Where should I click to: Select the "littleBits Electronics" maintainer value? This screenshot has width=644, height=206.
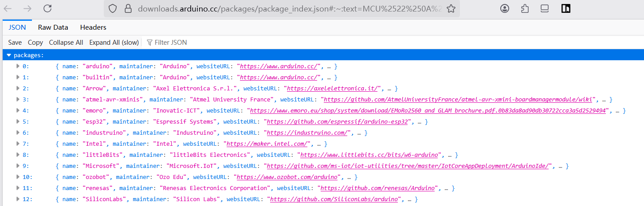coord(210,155)
